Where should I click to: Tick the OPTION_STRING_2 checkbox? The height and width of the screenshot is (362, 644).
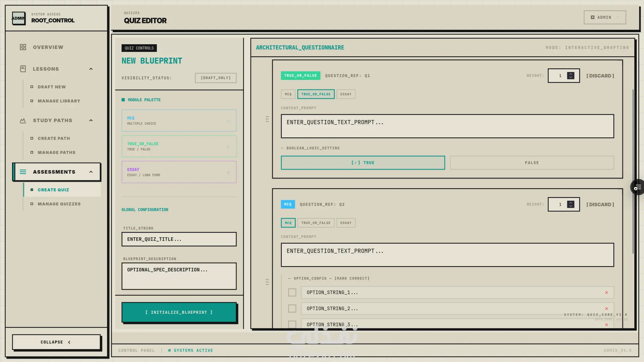click(x=292, y=309)
